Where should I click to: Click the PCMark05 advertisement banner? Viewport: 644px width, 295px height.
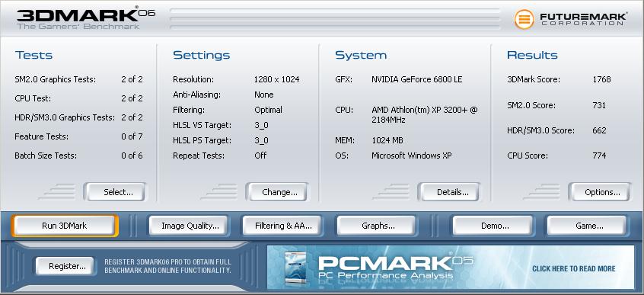(451, 267)
